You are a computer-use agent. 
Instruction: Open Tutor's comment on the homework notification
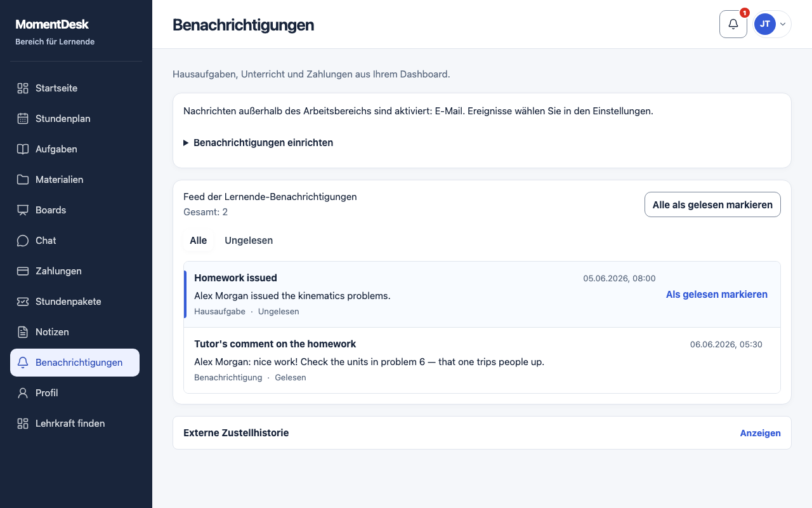tap(482, 361)
